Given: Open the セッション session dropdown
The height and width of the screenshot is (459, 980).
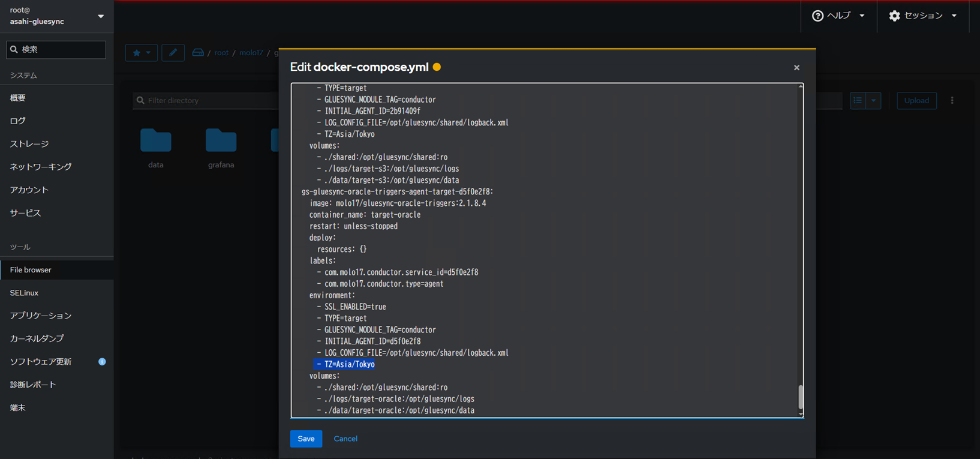Looking at the screenshot, I should click(922, 16).
